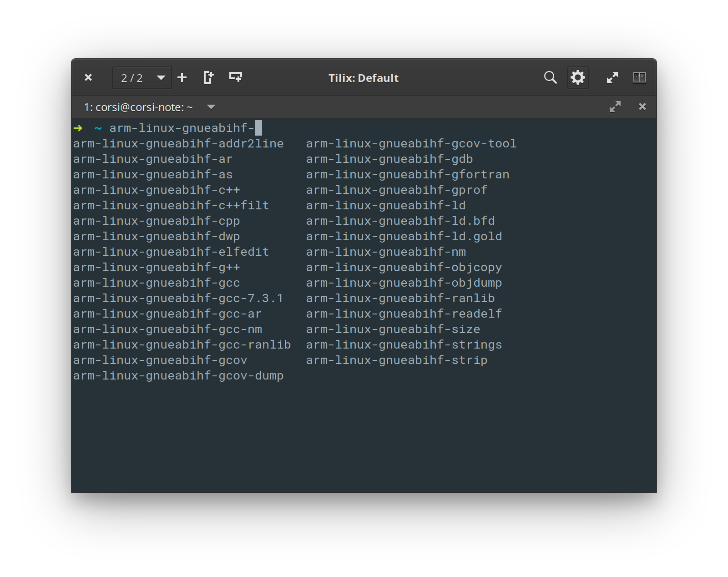Image resolution: width=728 pixels, height=577 pixels.
Task: Click arm-linux-gnueabihf-objdump completion entry
Action: tap(404, 283)
